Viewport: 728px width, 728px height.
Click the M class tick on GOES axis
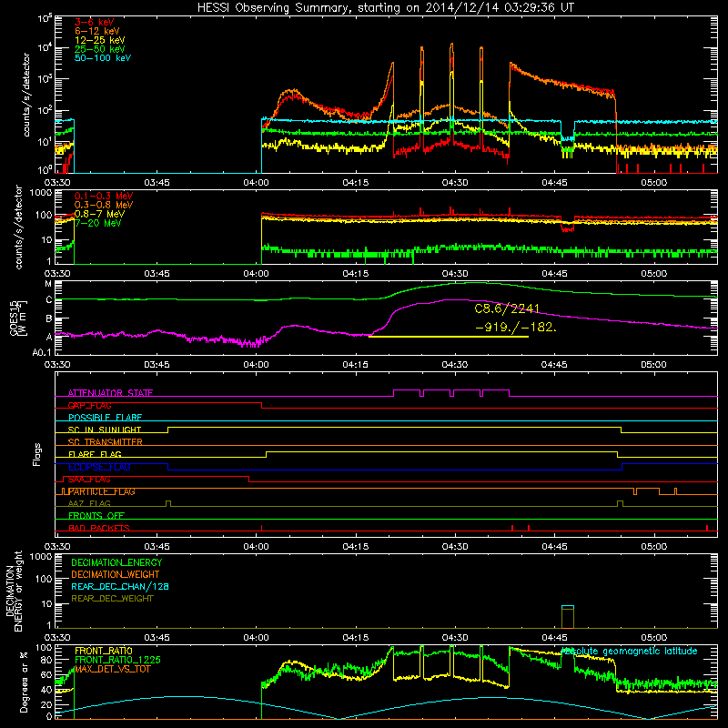48,284
